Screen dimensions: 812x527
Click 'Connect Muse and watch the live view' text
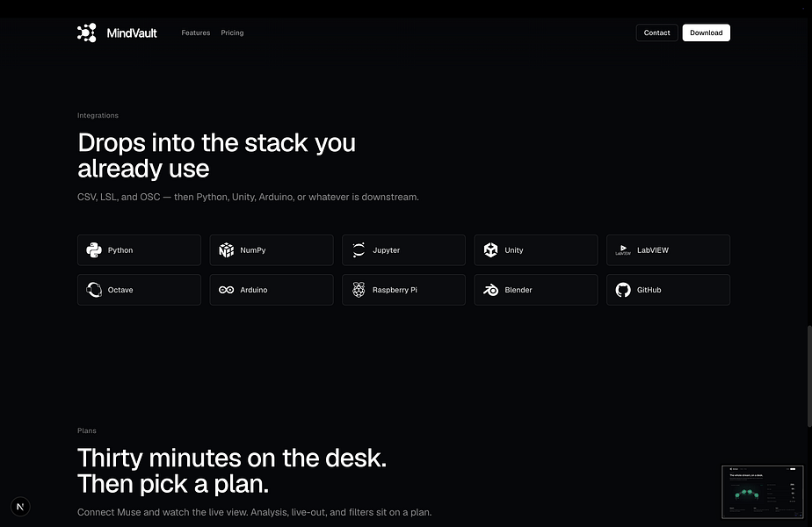coord(254,512)
